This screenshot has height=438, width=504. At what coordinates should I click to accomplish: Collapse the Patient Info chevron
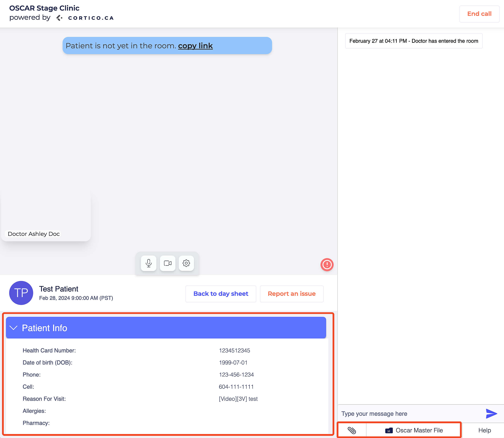coord(13,328)
